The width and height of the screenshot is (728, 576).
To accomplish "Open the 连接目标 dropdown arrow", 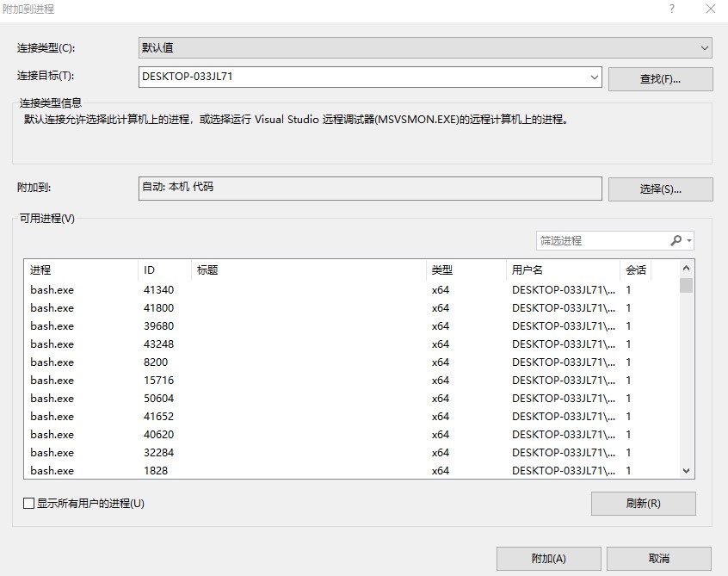I will pyautogui.click(x=595, y=77).
